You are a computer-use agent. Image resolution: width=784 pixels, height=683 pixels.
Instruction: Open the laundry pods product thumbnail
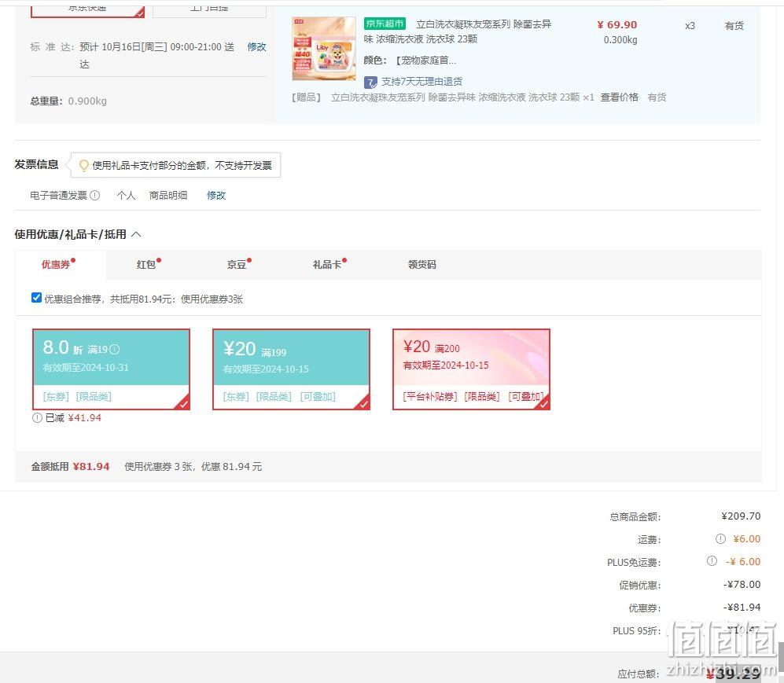323,49
